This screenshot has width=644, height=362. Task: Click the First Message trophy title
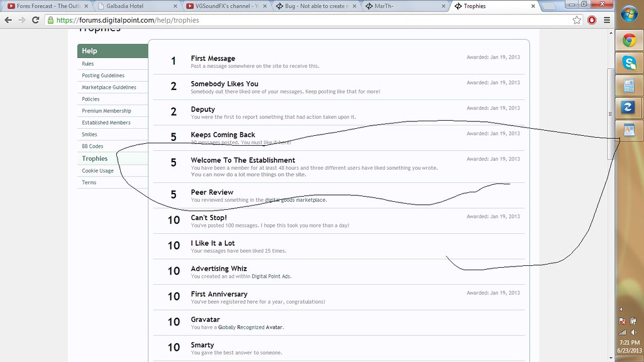(x=213, y=58)
